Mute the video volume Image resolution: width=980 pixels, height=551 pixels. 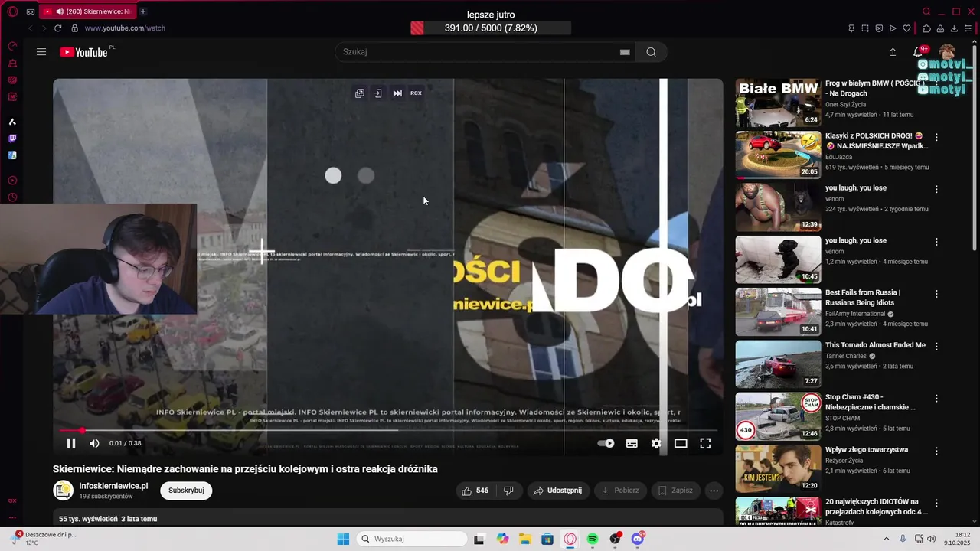click(94, 443)
